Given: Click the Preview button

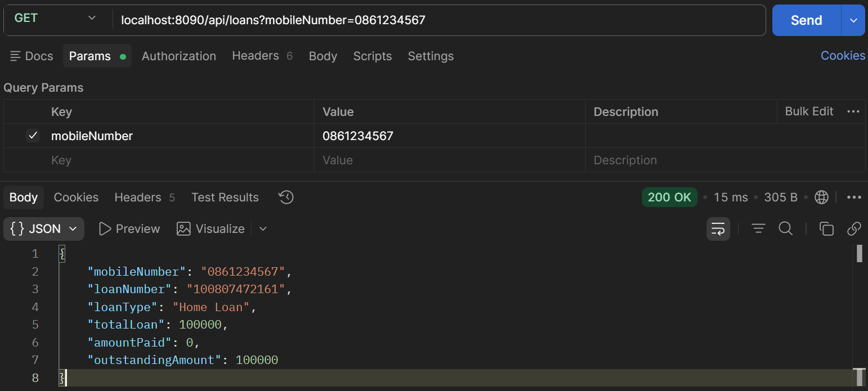Looking at the screenshot, I should pos(129,229).
